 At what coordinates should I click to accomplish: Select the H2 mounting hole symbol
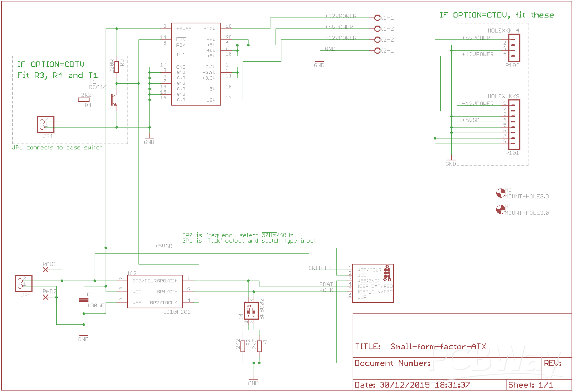pyautogui.click(x=501, y=193)
